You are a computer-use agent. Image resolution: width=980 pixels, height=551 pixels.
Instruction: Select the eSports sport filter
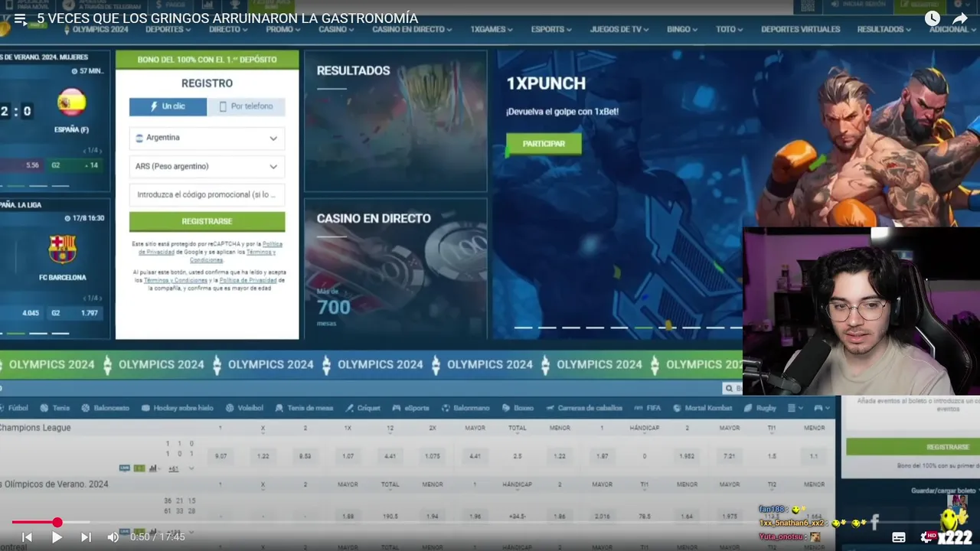(411, 408)
